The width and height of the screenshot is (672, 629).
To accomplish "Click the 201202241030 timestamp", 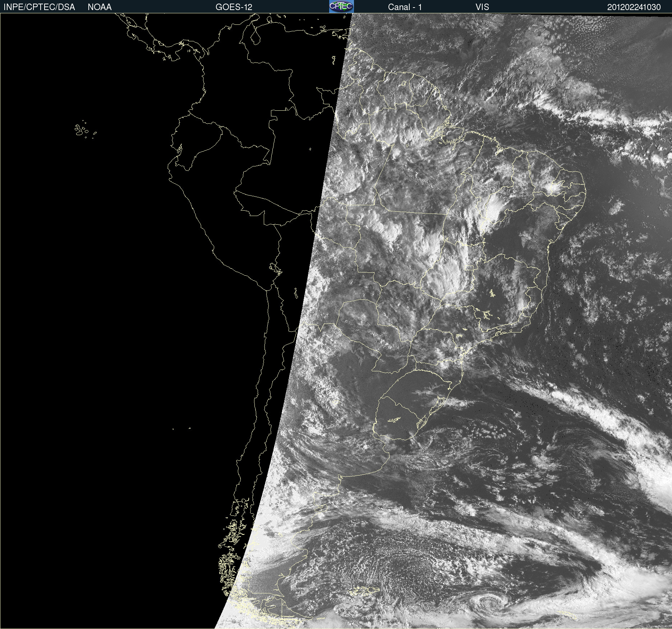I will tap(634, 7).
